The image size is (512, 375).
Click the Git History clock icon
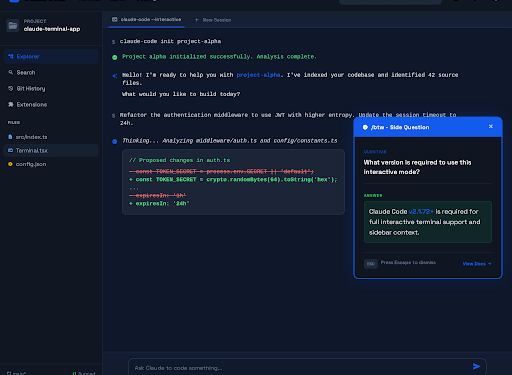tap(11, 88)
